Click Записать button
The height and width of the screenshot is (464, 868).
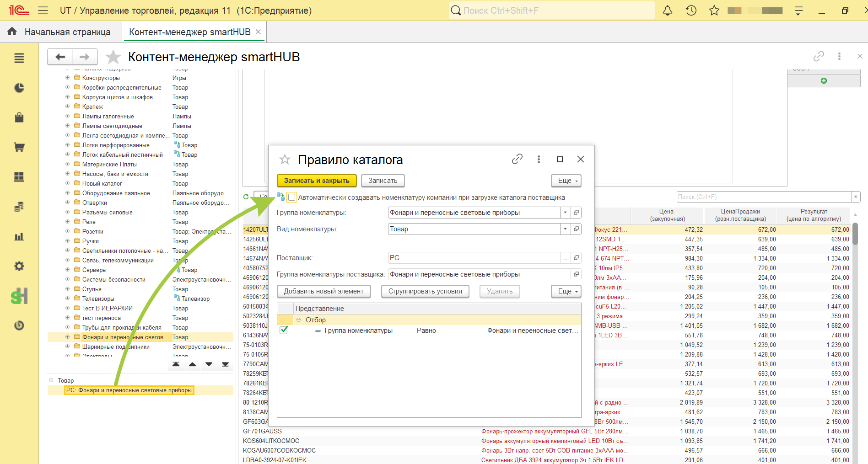click(383, 181)
